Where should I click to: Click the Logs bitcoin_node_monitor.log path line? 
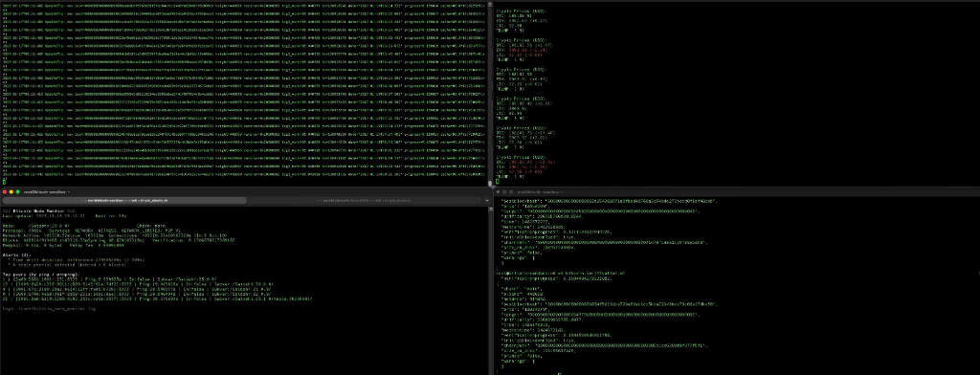[50, 309]
